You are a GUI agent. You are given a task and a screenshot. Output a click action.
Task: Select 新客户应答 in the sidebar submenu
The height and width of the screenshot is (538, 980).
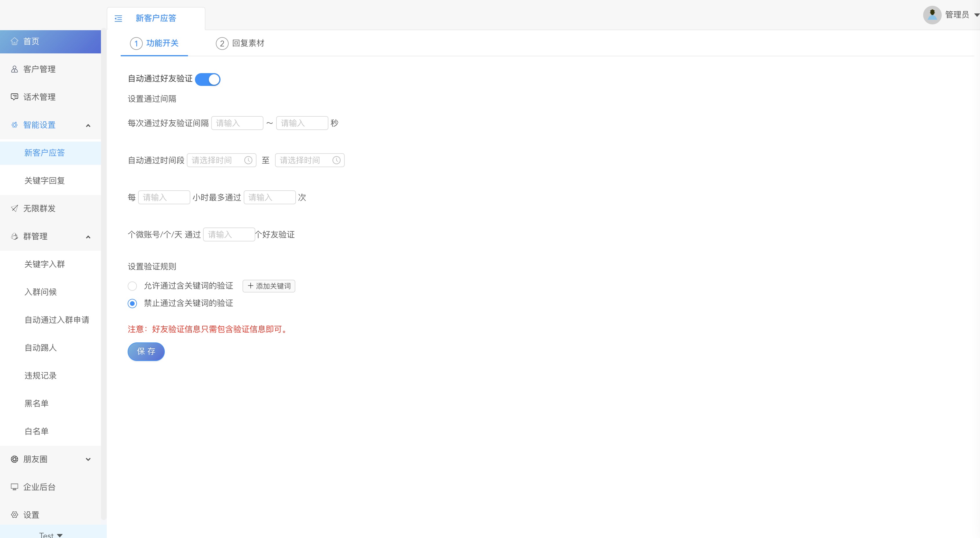(50, 153)
